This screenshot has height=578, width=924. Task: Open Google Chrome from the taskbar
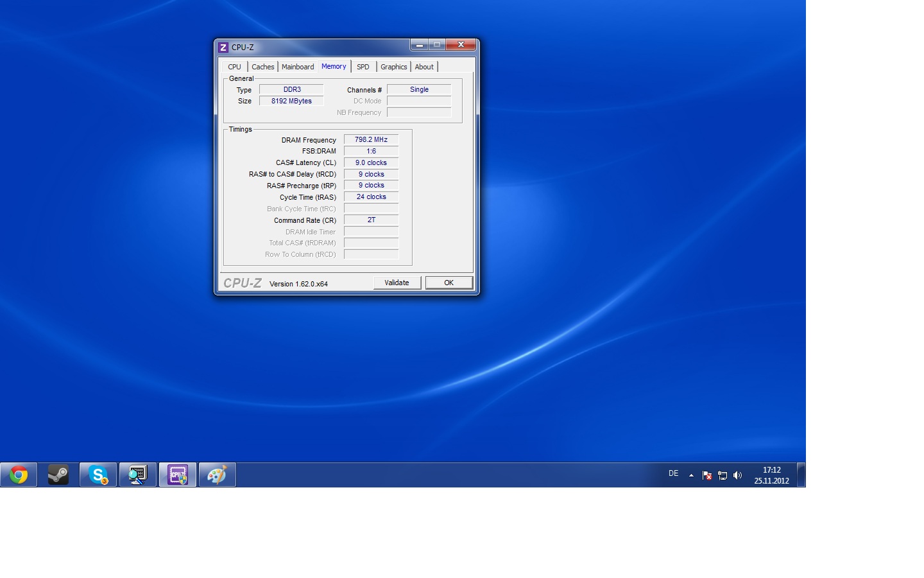(x=19, y=475)
